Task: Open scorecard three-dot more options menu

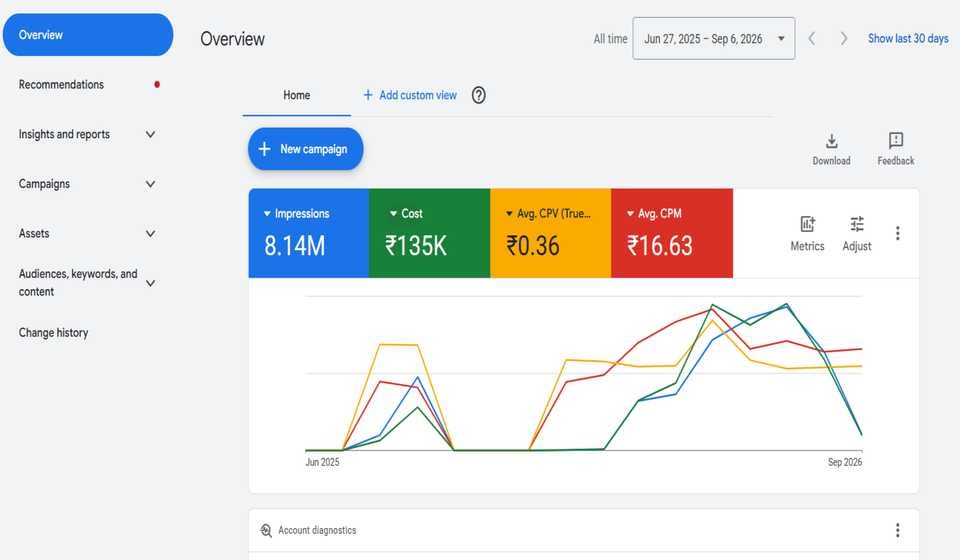Action: pyautogui.click(x=898, y=233)
